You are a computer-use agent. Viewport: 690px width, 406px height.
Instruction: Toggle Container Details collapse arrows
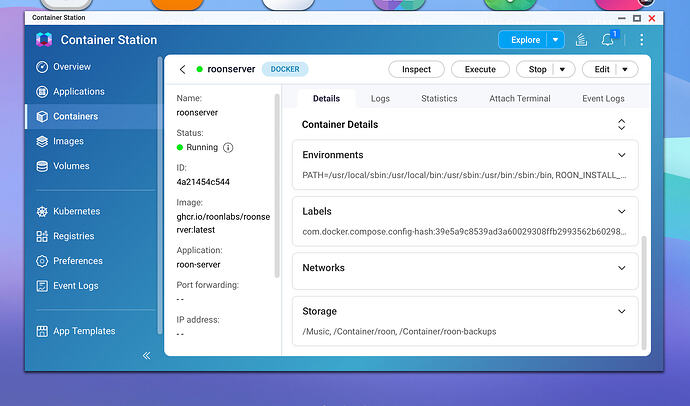coord(621,124)
